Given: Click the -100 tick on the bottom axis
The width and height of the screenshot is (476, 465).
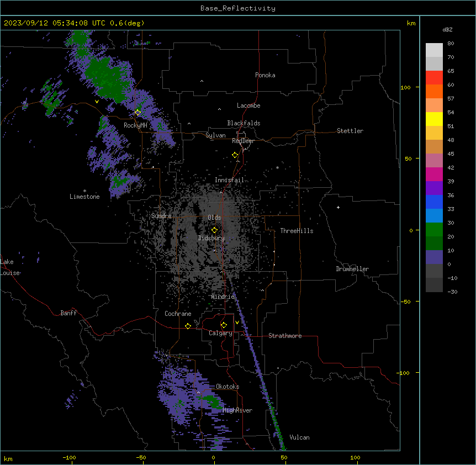Looking at the screenshot, I should [x=69, y=458].
